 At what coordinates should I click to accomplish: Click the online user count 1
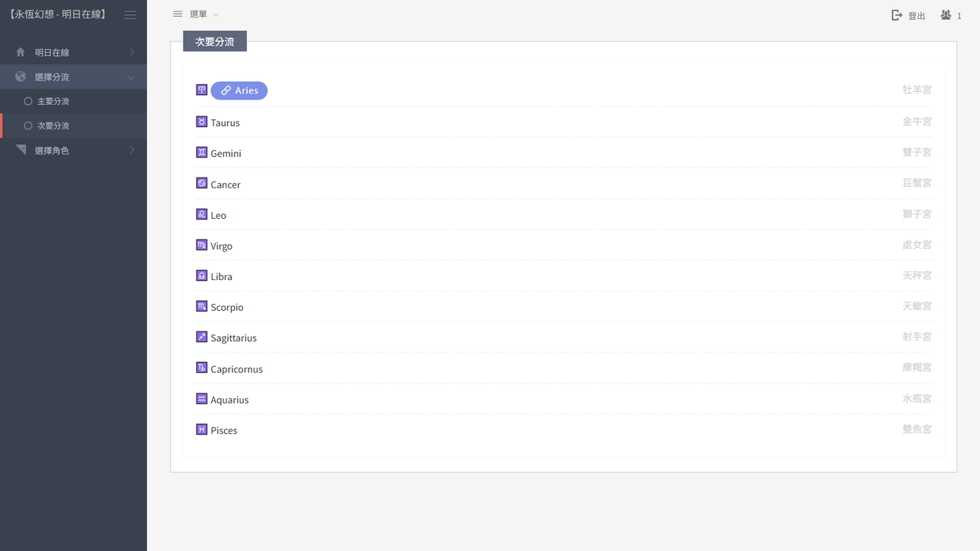(959, 15)
